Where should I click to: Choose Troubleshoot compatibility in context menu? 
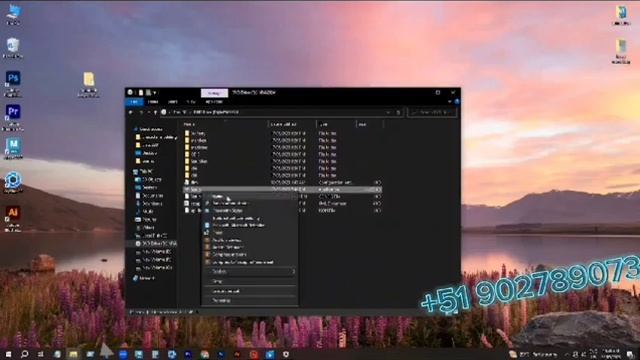(x=250, y=218)
